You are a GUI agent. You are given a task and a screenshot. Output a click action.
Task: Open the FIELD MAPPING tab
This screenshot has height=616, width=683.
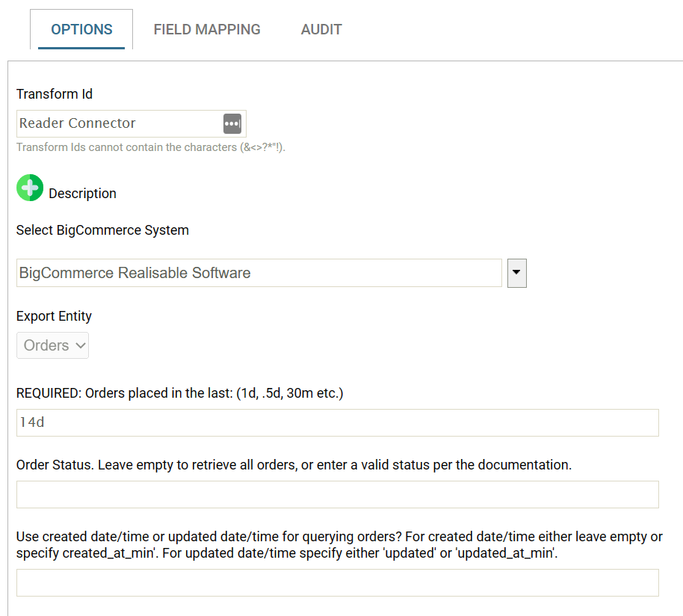click(207, 29)
